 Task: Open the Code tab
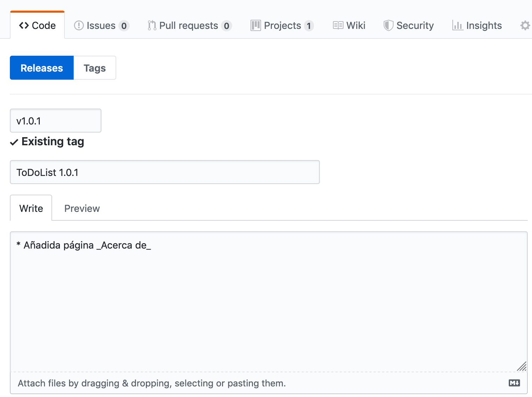click(37, 25)
